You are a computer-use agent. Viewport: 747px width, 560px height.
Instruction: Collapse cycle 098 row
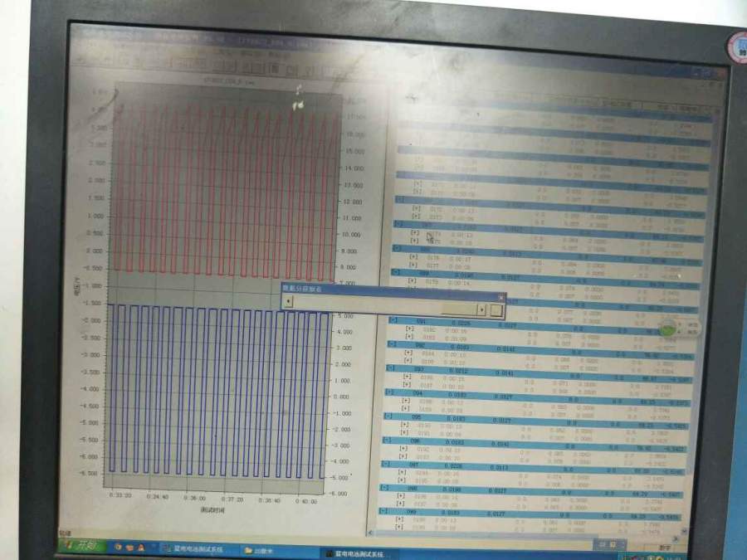tap(384, 487)
